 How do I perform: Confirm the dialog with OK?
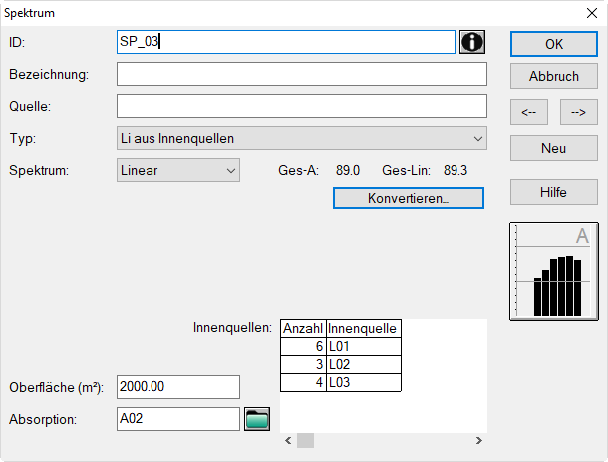[554, 44]
